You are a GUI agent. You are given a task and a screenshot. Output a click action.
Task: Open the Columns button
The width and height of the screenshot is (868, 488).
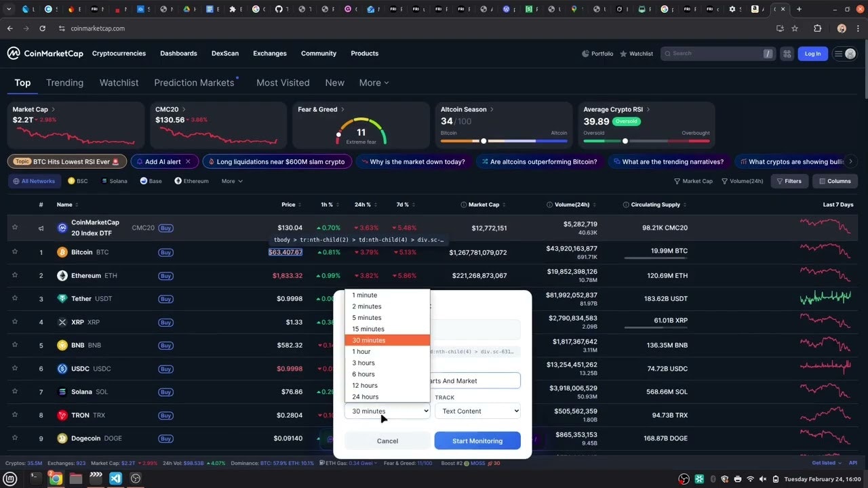coord(835,181)
